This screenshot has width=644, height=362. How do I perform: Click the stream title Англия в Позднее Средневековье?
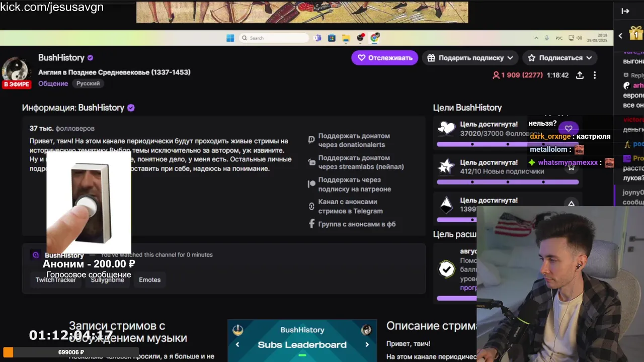coord(114,72)
